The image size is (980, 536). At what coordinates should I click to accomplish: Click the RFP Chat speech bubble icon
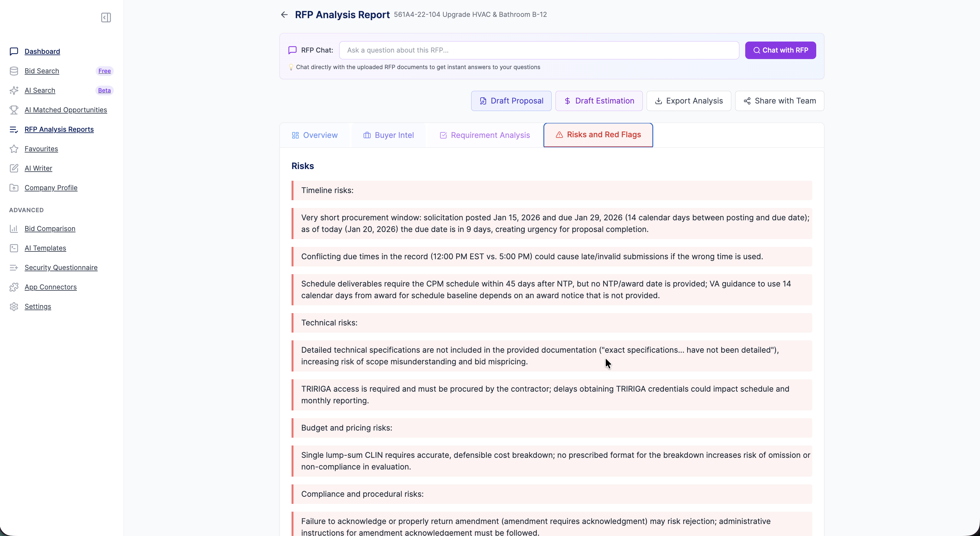293,50
